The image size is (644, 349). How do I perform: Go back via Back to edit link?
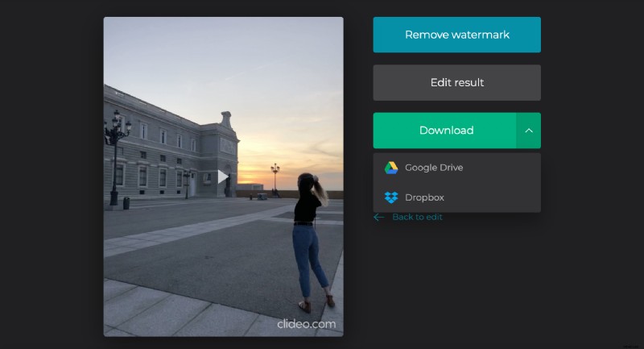click(416, 217)
